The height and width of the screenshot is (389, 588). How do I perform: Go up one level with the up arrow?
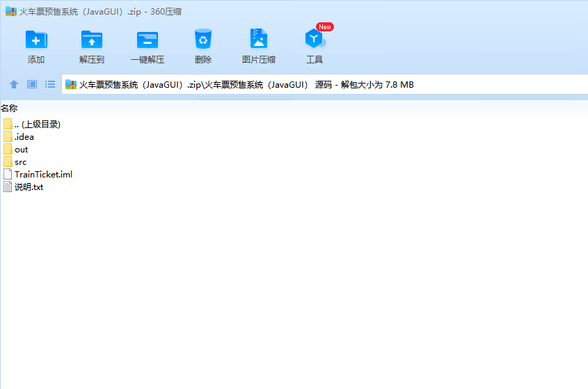coord(14,84)
